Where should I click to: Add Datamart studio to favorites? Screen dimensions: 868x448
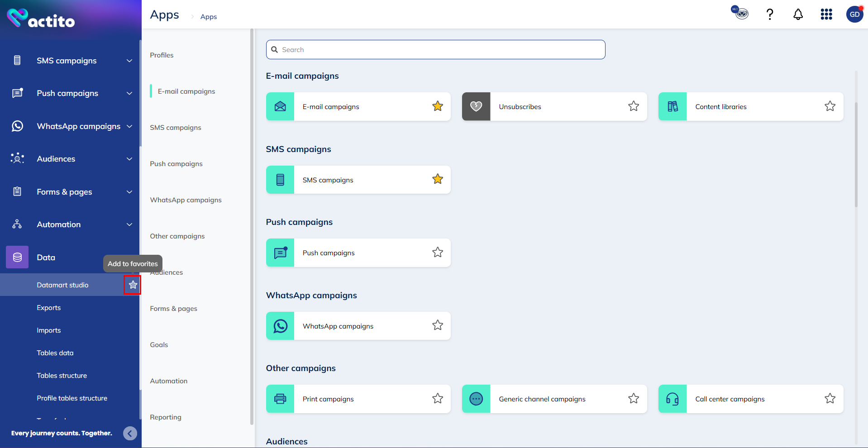click(x=133, y=285)
